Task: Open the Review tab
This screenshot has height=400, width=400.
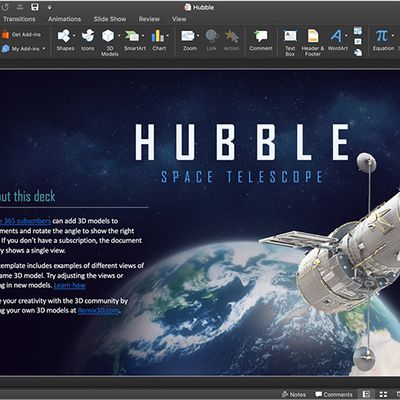Action: tap(149, 19)
